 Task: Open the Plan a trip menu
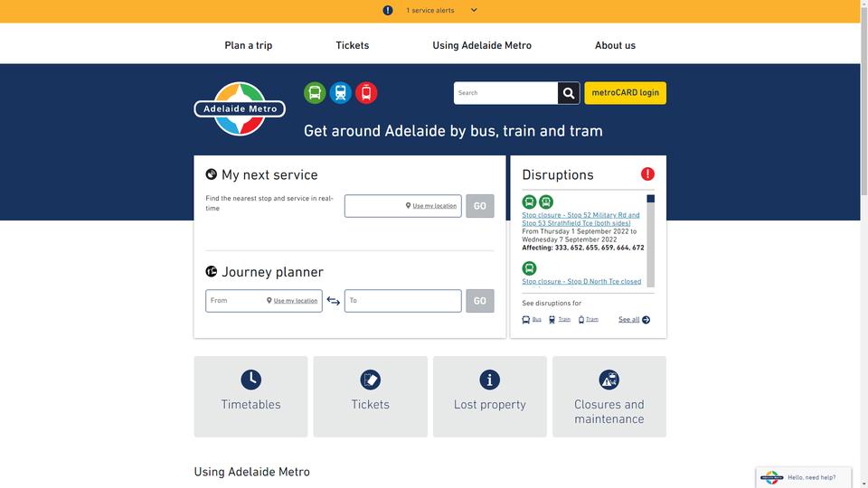tap(249, 45)
